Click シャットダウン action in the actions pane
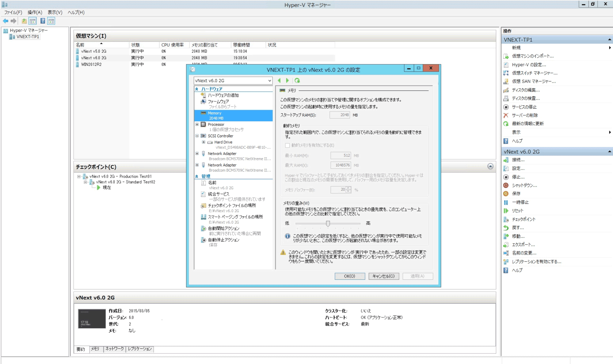The image size is (613, 364). click(524, 185)
